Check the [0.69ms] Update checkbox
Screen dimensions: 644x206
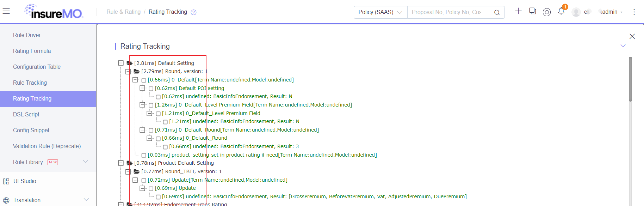(x=151, y=188)
